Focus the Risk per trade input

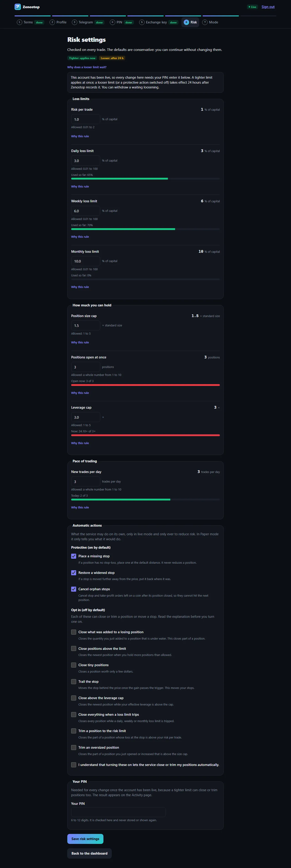(86, 119)
